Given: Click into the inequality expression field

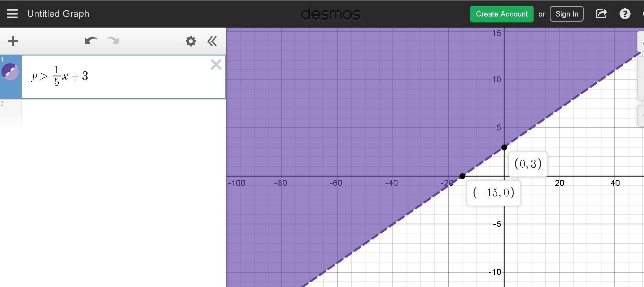Looking at the screenshot, I should 123,77.
